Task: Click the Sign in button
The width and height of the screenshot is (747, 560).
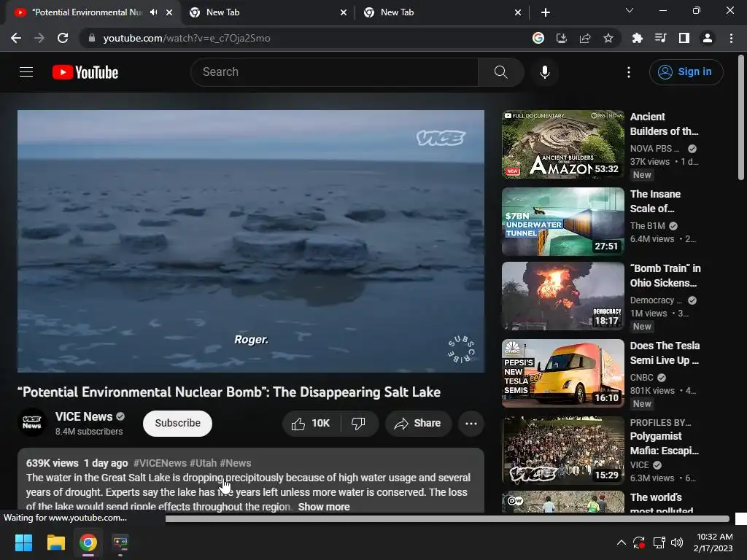Action: [x=686, y=72]
